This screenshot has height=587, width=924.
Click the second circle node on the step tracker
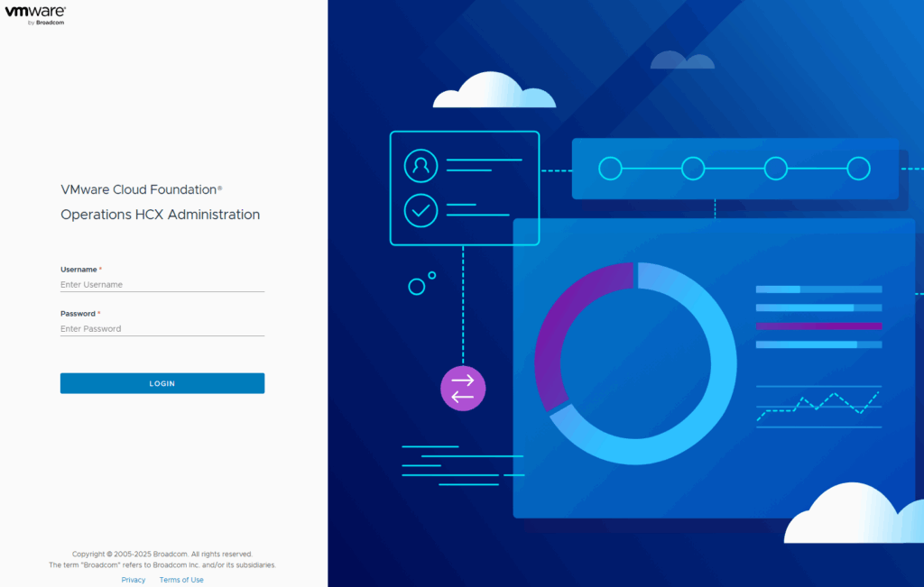click(x=693, y=169)
